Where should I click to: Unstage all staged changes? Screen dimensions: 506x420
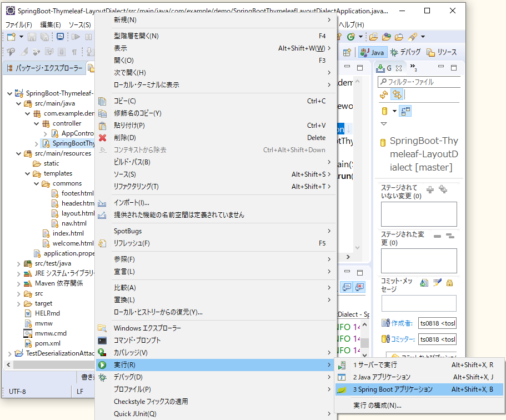coord(450,236)
